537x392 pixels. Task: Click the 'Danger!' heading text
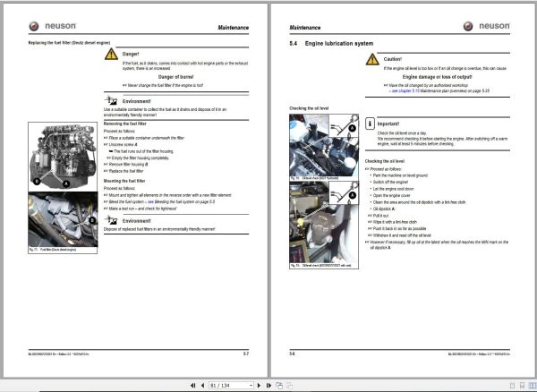coord(131,54)
